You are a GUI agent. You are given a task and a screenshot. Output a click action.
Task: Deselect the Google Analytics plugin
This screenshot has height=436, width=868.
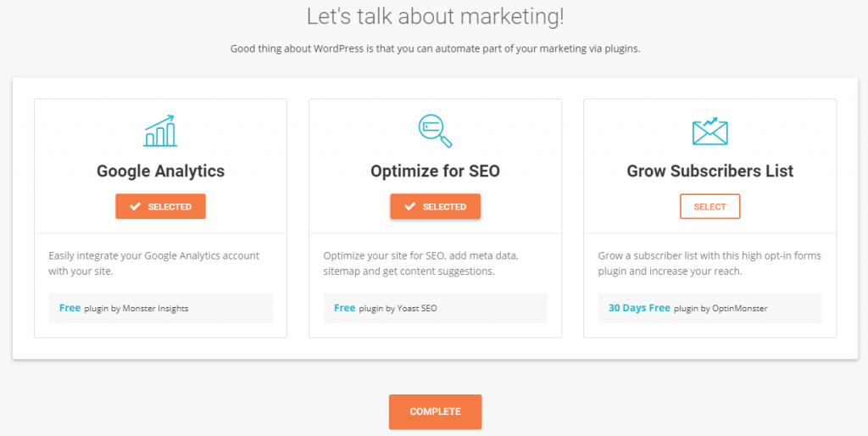(x=160, y=207)
